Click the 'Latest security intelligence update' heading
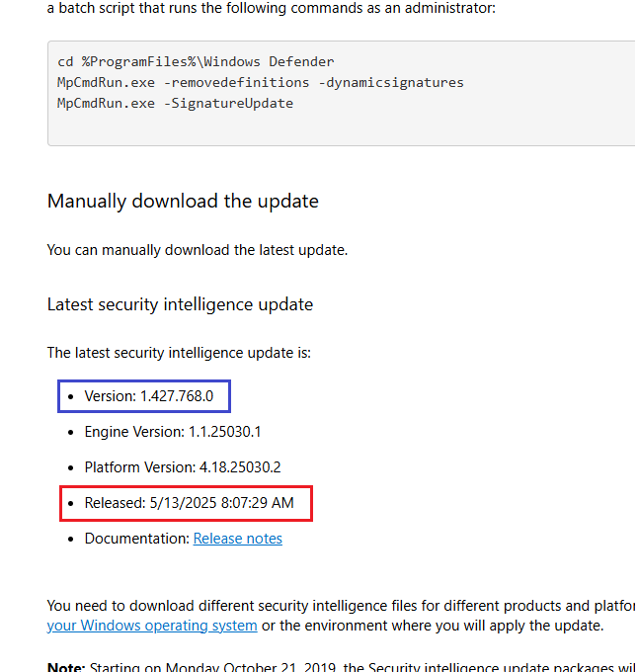638x672 pixels. coord(180,304)
